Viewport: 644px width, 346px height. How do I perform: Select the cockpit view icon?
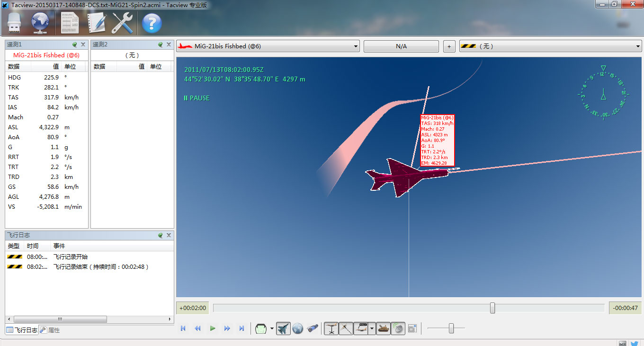261,328
